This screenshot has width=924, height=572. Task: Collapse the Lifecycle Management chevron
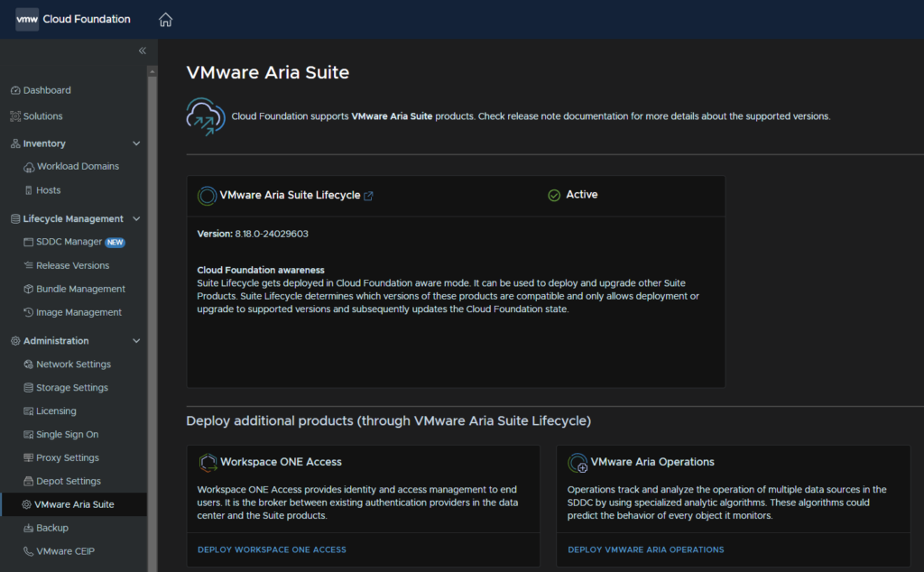[136, 218]
